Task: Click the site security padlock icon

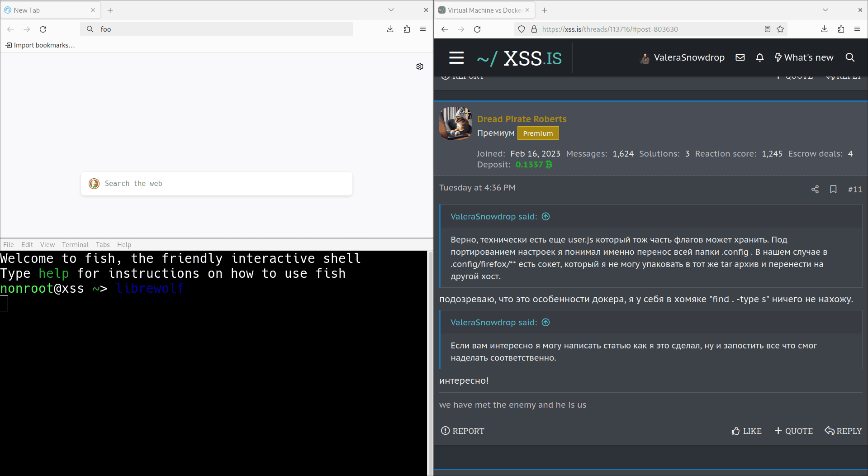Action: pyautogui.click(x=534, y=29)
